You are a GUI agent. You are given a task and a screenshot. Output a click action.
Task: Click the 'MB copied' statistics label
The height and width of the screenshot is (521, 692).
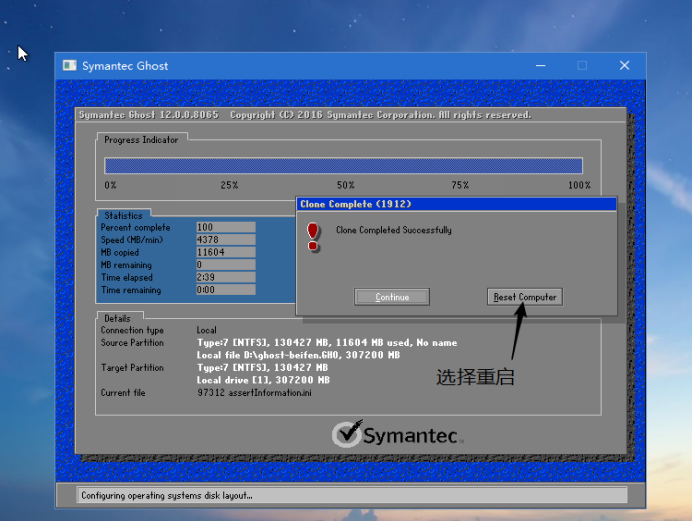[120, 252]
